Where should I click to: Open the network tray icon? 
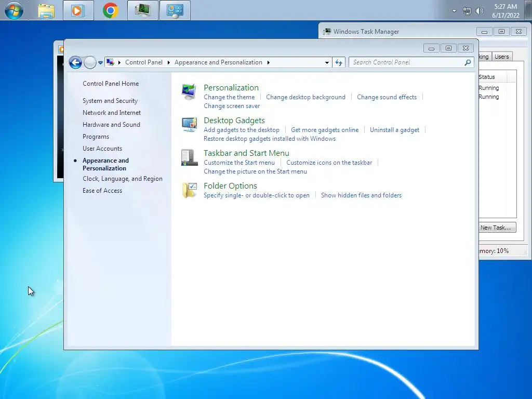pos(467,11)
